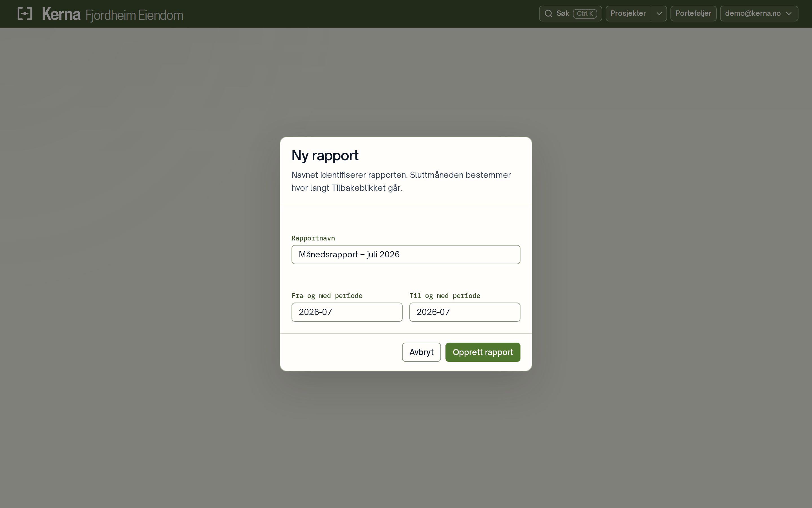This screenshot has height=508, width=812.
Task: Open the Søk search box
Action: pyautogui.click(x=570, y=14)
